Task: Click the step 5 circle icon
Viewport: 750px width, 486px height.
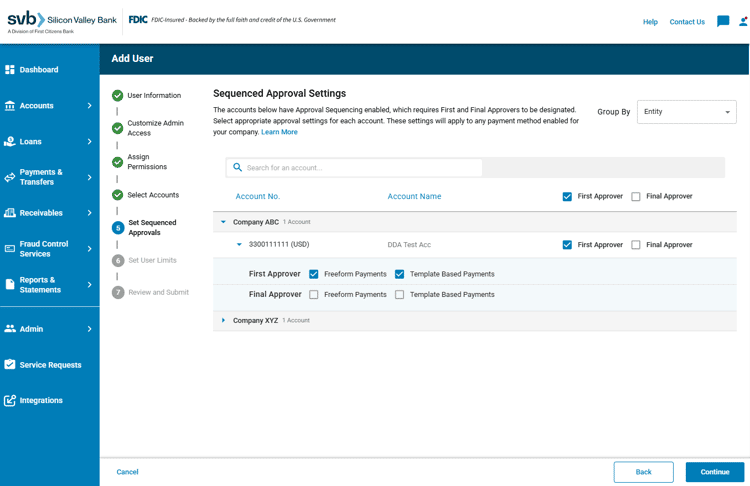Action: point(118,228)
